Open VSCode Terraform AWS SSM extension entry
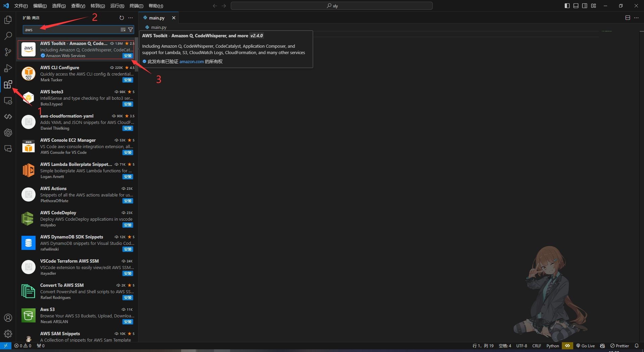This screenshot has width=644, height=352. click(77, 267)
